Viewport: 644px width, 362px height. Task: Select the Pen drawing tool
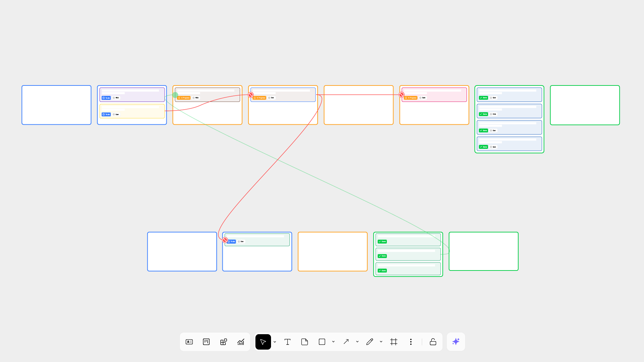coord(370,342)
